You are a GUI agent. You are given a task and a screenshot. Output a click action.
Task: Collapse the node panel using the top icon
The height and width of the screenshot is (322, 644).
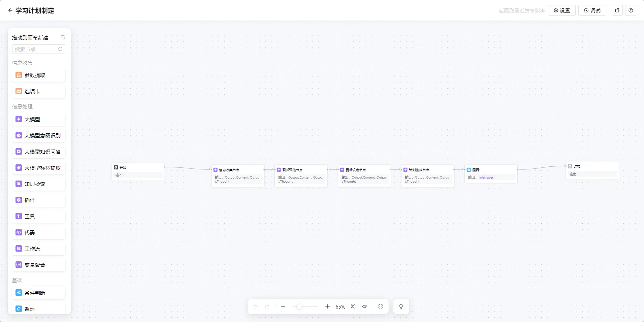pos(62,37)
